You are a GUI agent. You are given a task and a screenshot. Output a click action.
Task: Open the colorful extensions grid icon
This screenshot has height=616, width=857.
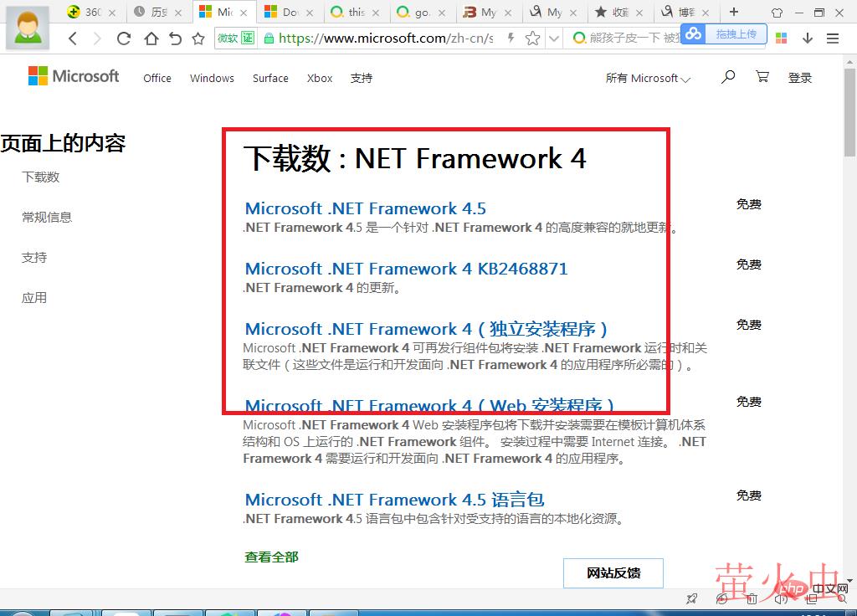pyautogui.click(x=781, y=38)
